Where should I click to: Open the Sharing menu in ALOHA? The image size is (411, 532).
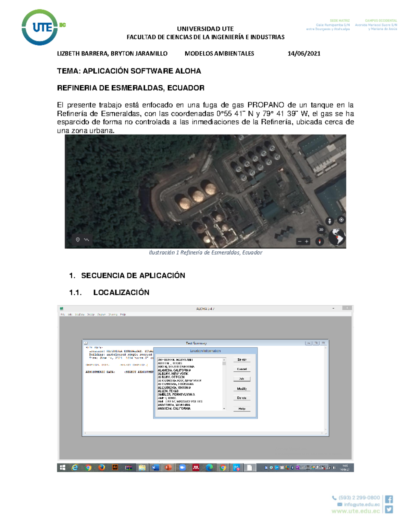(x=113, y=314)
